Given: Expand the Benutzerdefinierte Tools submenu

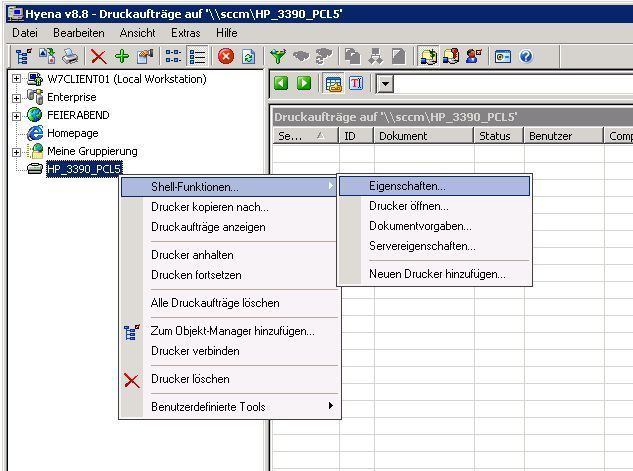Looking at the screenshot, I should pyautogui.click(x=229, y=406).
